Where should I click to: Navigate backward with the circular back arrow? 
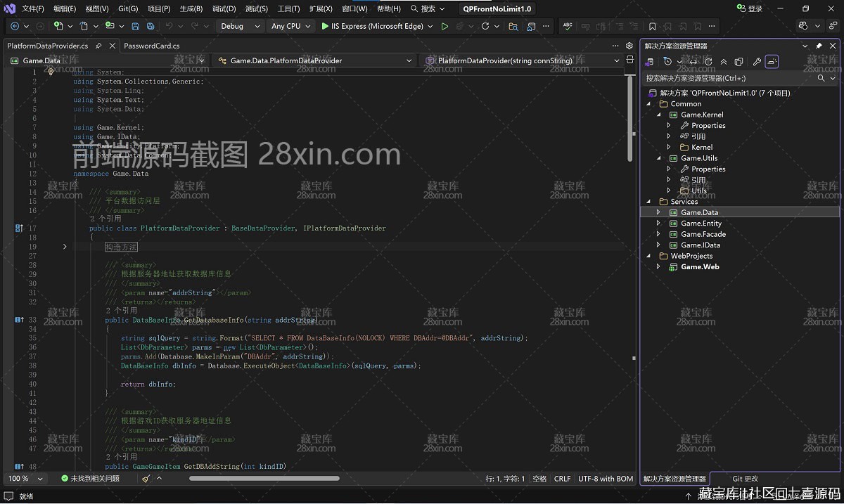click(x=14, y=26)
